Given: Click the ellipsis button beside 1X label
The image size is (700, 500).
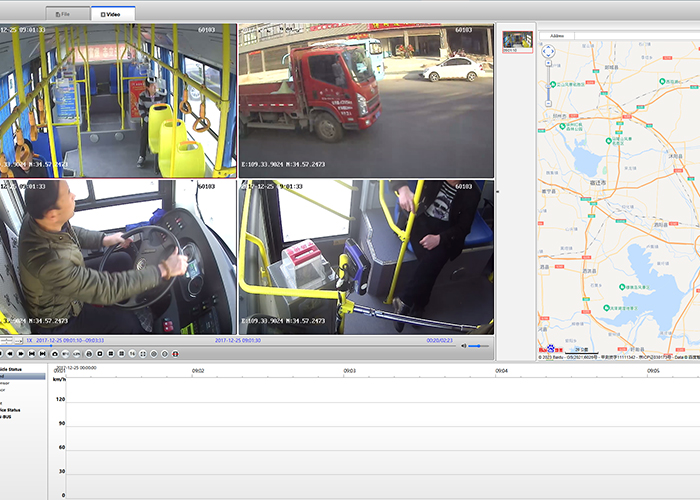Looking at the screenshot, I should coord(18,341).
